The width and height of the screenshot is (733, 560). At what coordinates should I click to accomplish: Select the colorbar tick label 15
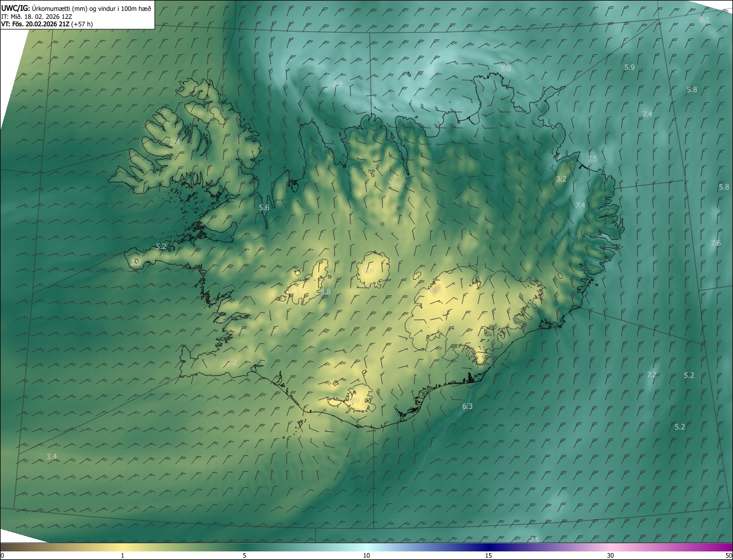[x=488, y=556]
